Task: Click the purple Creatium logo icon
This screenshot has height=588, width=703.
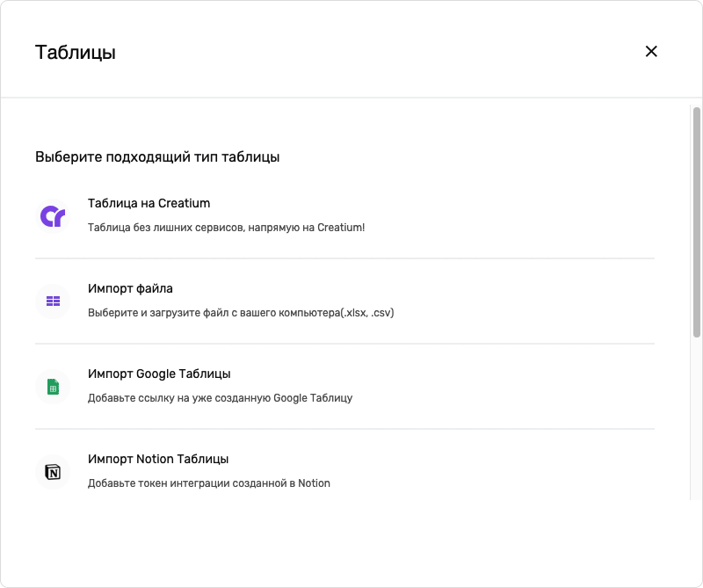Action: point(53,216)
